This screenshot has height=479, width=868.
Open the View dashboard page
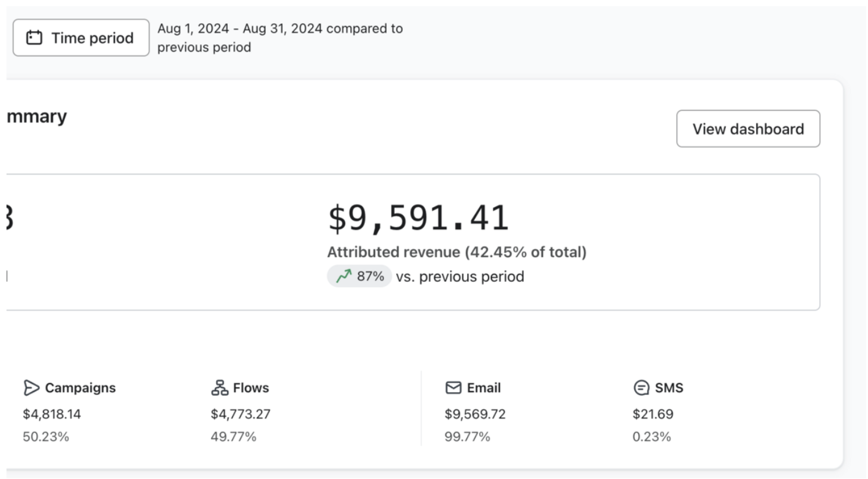point(748,129)
